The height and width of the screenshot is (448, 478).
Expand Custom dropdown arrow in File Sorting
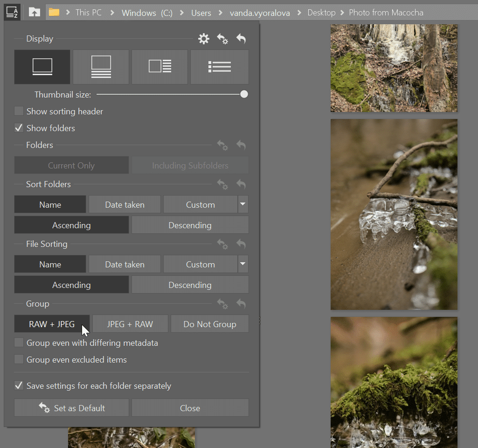pos(242,264)
